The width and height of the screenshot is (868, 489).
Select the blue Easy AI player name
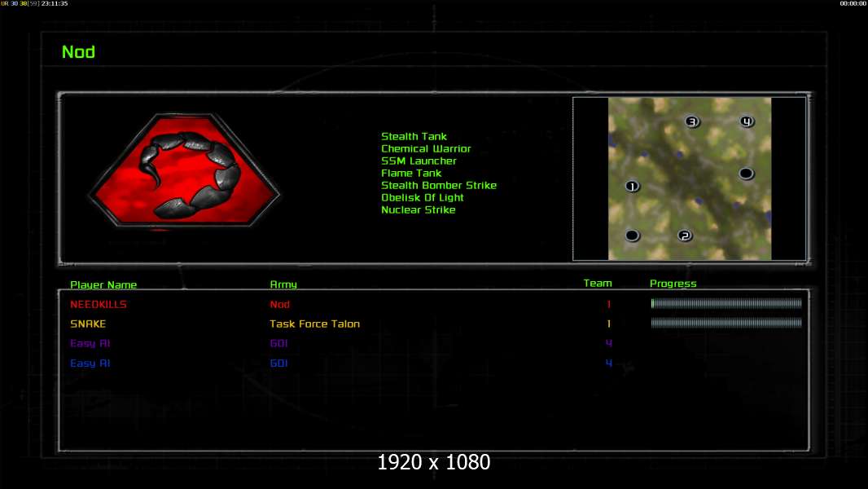click(90, 363)
